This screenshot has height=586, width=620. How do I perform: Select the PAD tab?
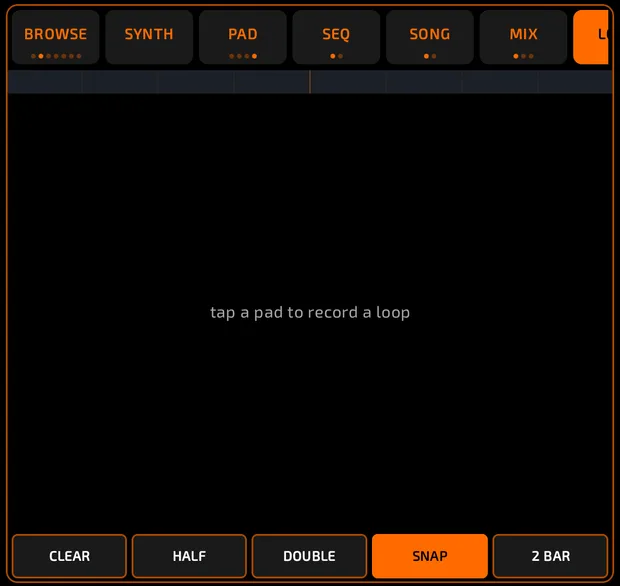(x=243, y=37)
